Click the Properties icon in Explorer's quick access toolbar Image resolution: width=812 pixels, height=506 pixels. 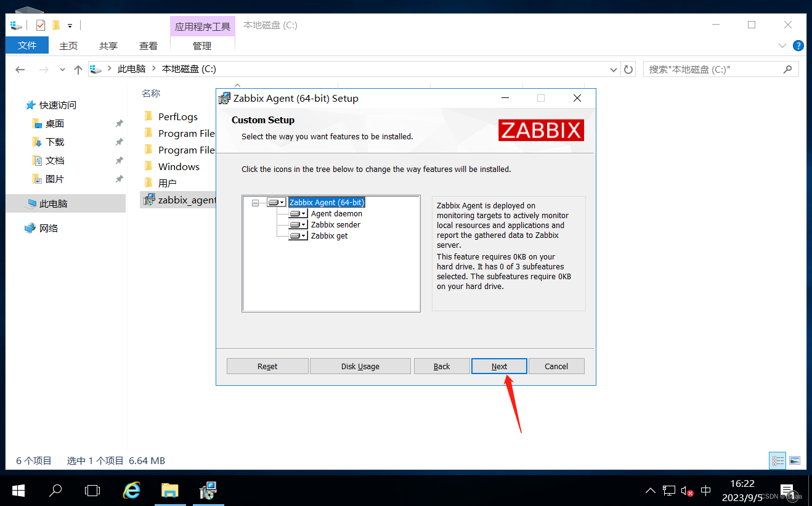point(41,25)
